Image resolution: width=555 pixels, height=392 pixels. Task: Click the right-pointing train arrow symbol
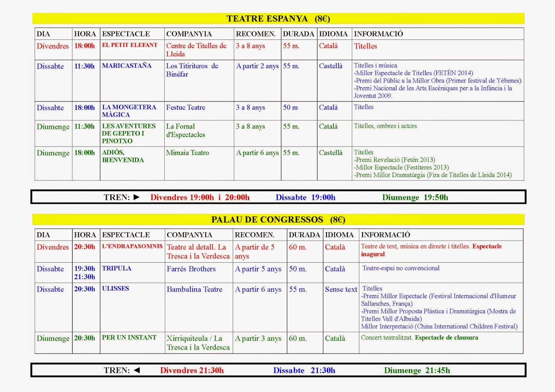point(136,197)
